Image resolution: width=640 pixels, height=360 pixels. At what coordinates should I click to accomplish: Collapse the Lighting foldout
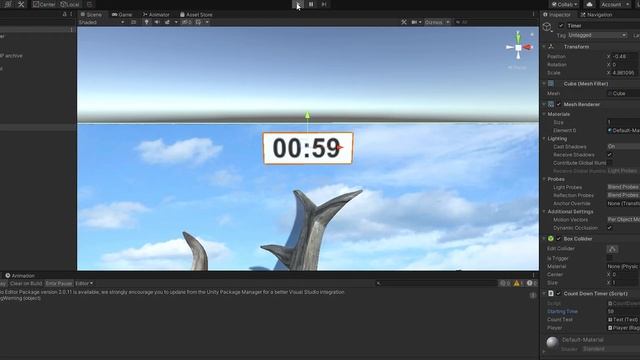point(544,138)
